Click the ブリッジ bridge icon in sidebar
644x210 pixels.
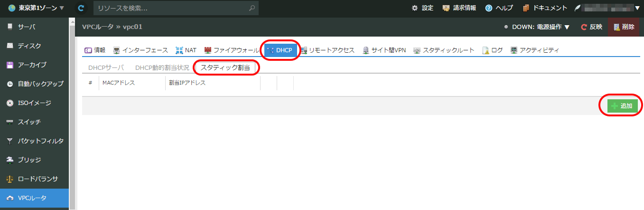tap(10, 160)
